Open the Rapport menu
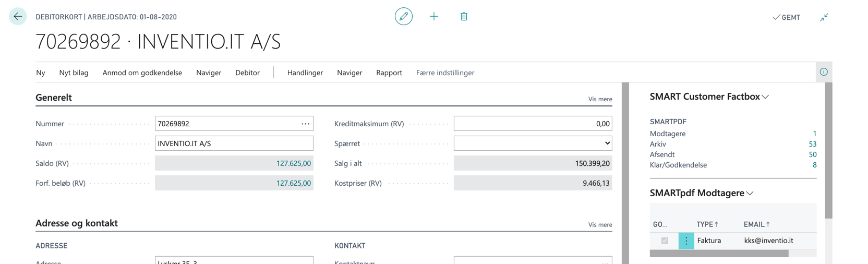 coord(389,73)
